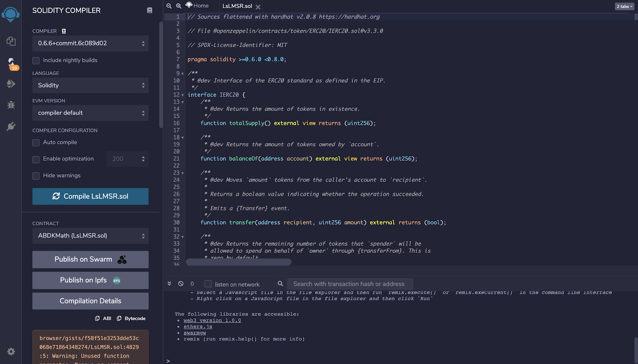638x364 pixels.
Task: Click the function balanceOf code line
Action: point(309,159)
